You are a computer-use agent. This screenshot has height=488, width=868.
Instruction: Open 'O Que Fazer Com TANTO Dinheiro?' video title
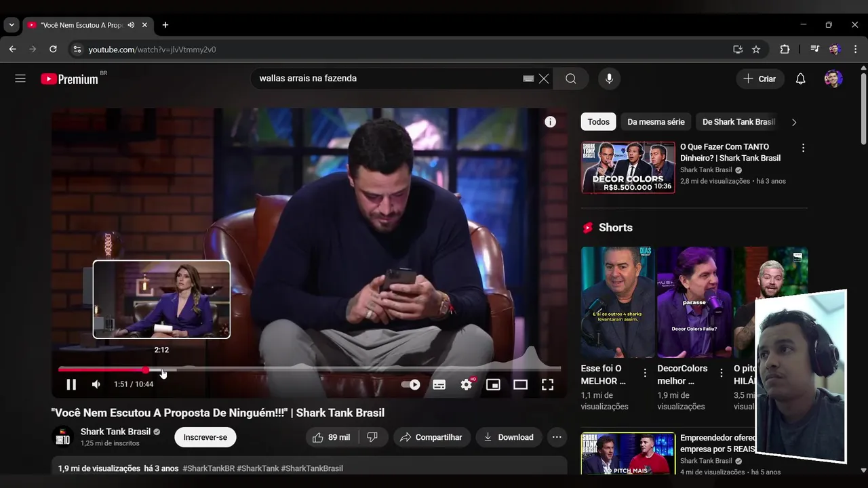click(x=730, y=152)
